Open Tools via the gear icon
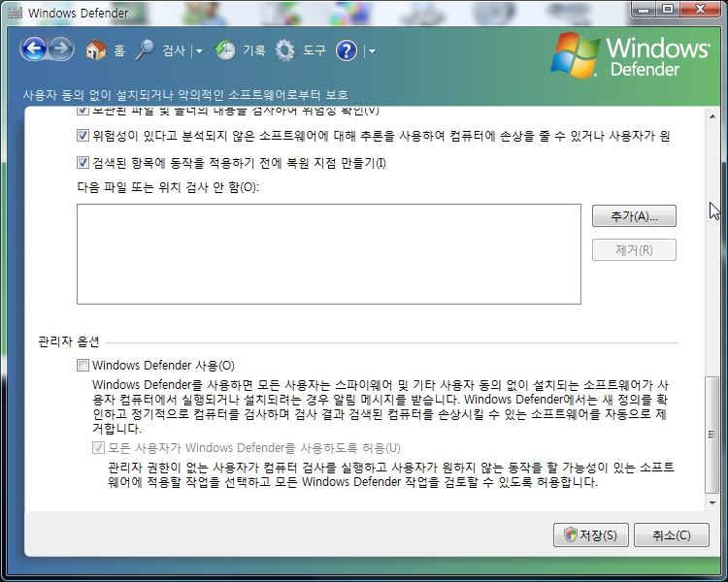 click(285, 50)
